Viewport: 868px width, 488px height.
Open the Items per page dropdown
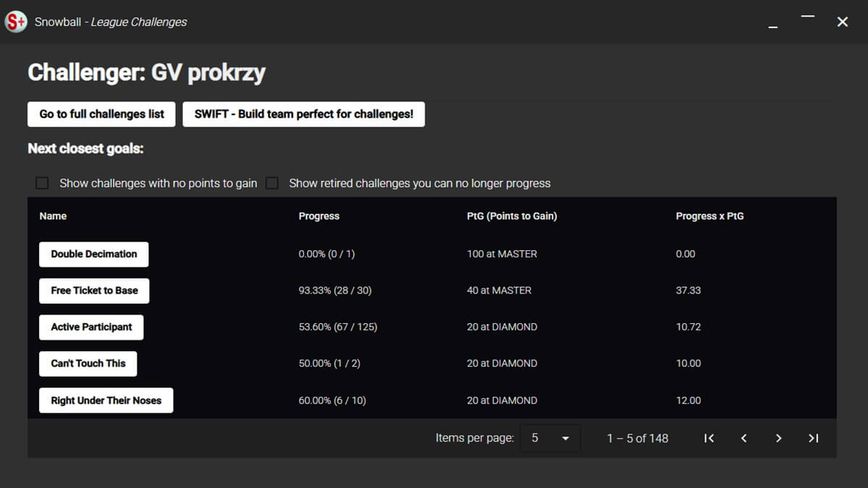550,438
